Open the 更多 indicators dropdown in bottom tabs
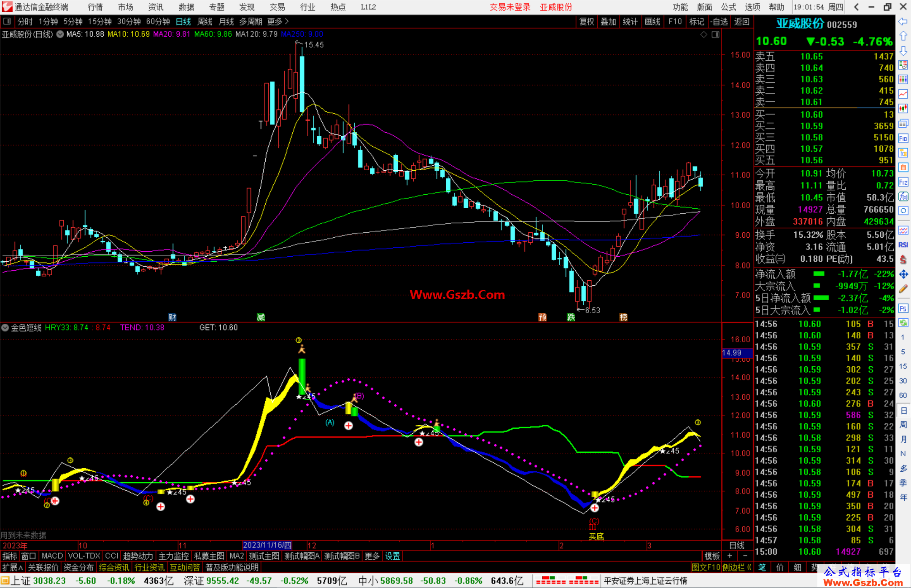 pyautogui.click(x=372, y=556)
